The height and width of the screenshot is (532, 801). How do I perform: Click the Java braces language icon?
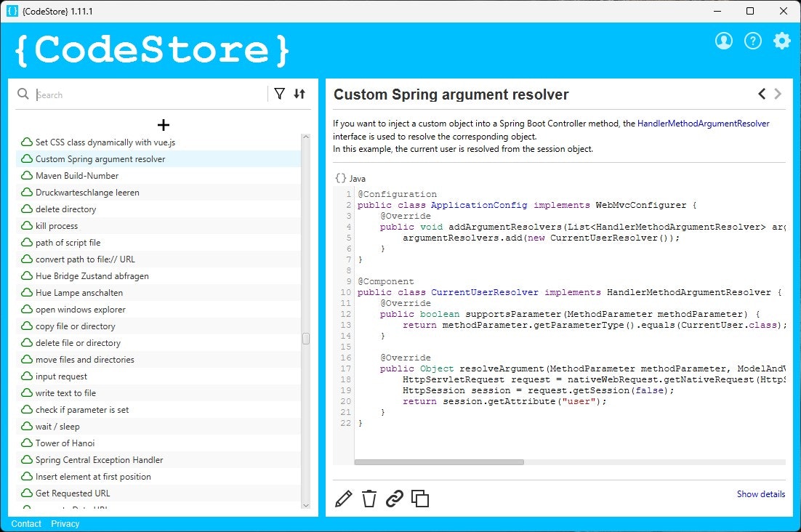341,178
